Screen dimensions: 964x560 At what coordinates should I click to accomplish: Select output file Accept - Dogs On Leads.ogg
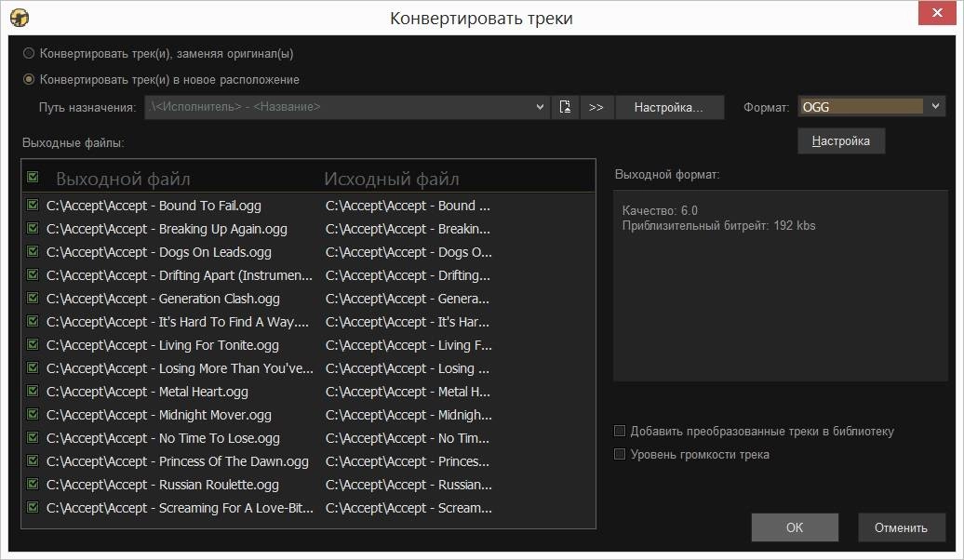(x=158, y=252)
